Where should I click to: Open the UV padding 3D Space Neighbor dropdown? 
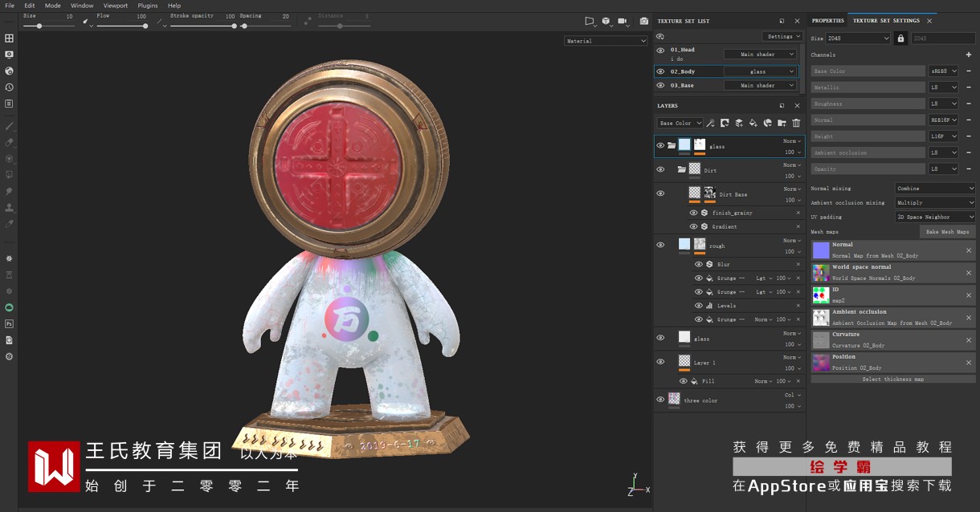click(x=935, y=217)
